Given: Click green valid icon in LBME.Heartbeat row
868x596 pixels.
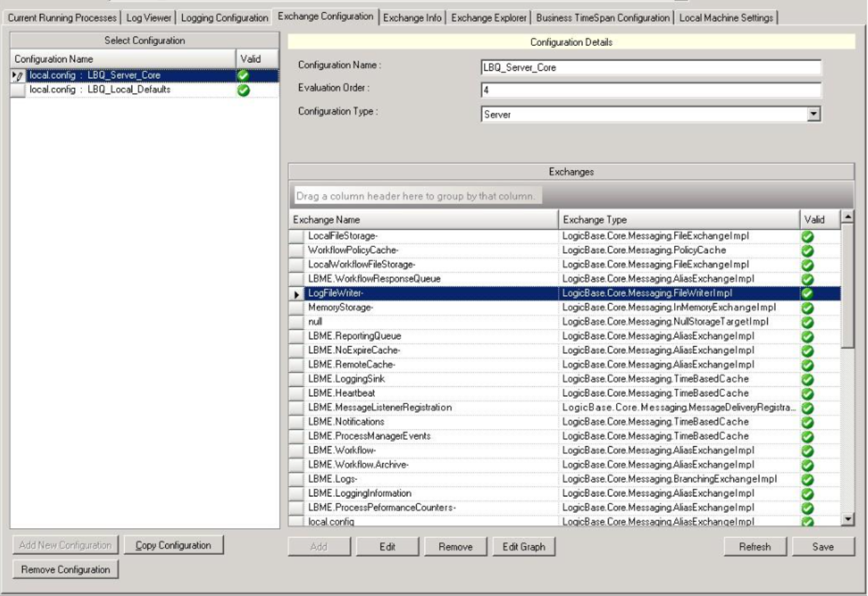Looking at the screenshot, I should [807, 394].
